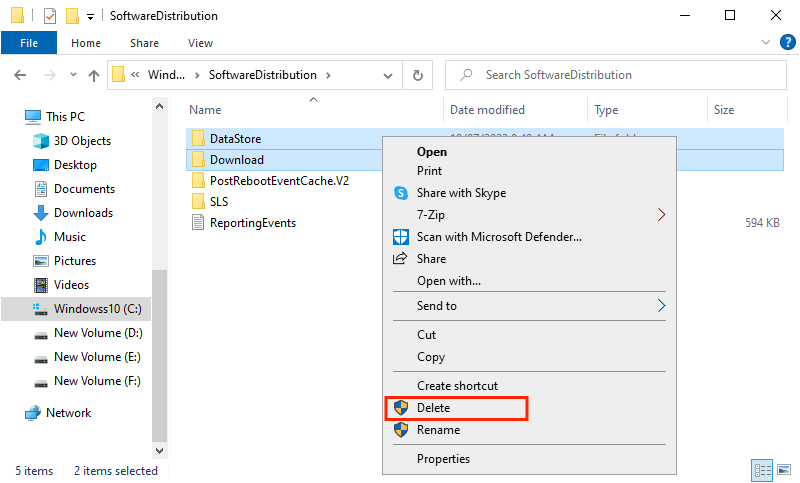
Task: Switch to the Home ribbon tab
Action: pos(86,43)
